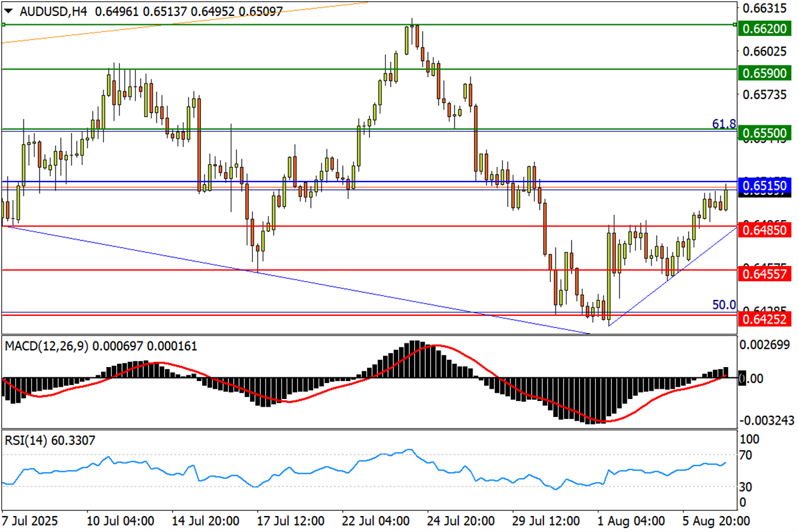Click the 22 Jul 04:00 time label
Screen dimensions: 798x532
point(375,520)
